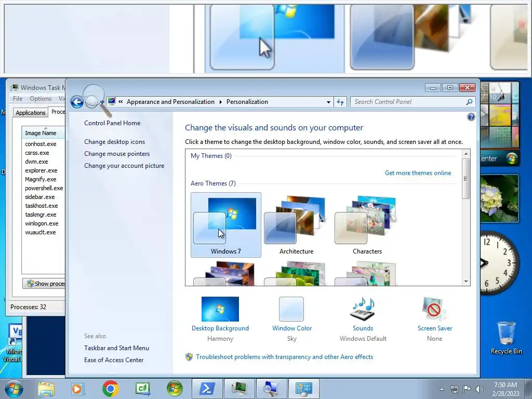Click the green Windows orb taskbar icon

coord(175,389)
